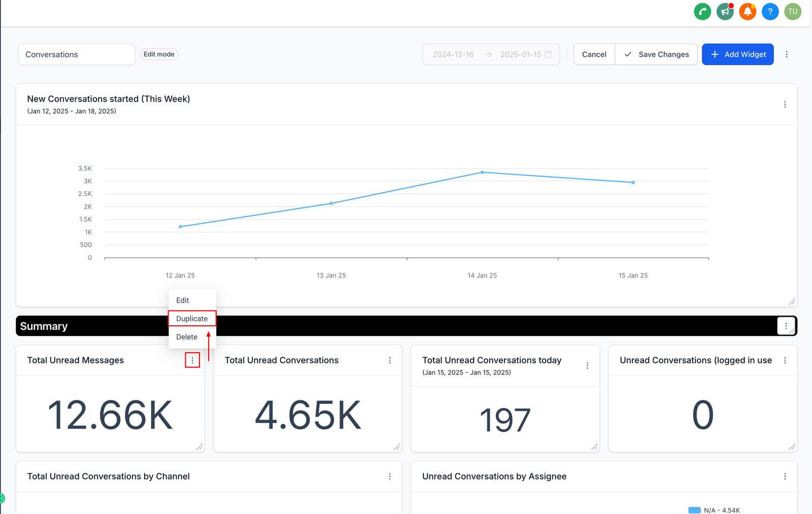
Task: Click the Save Changes button
Action: [x=656, y=54]
